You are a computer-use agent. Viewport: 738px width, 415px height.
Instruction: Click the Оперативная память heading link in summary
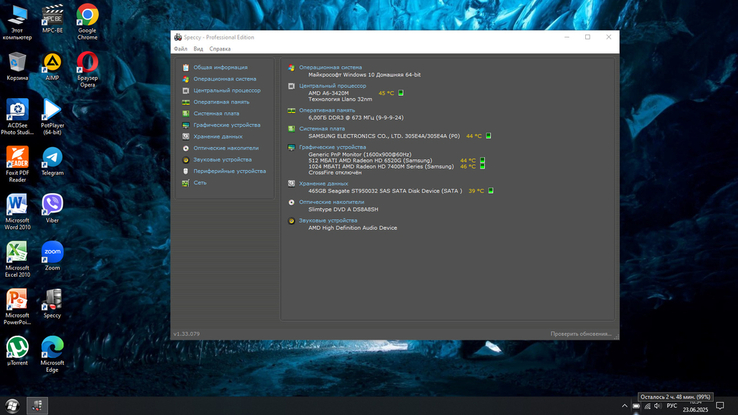point(327,110)
